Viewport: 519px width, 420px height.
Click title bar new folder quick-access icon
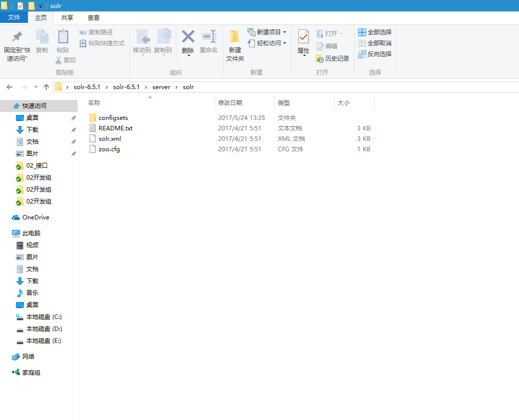[x=31, y=5]
